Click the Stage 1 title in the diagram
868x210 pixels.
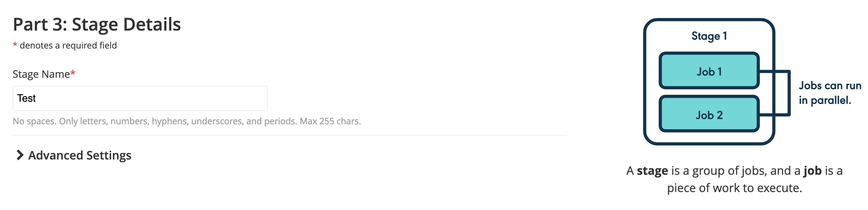coord(709,36)
